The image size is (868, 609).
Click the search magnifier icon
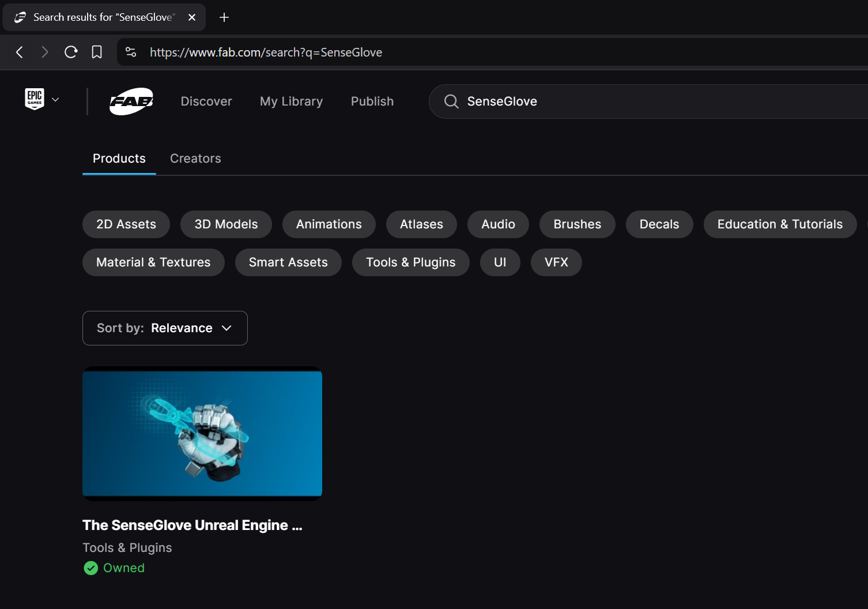[451, 101]
